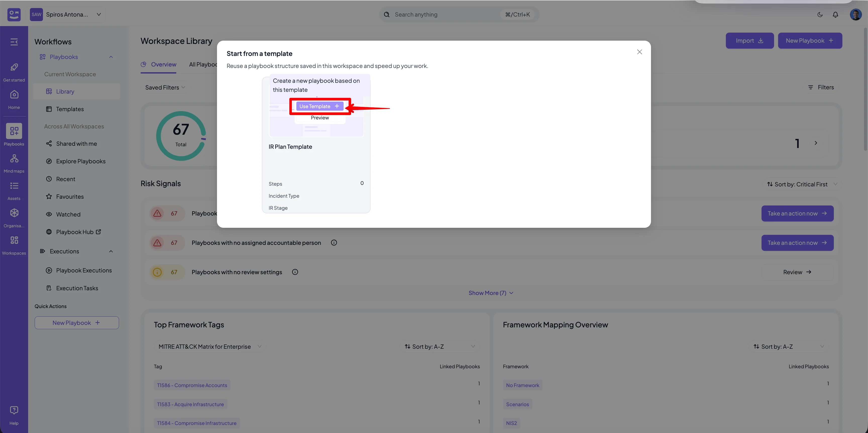868x433 pixels.
Task: Open user profile avatar
Action: 855,15
